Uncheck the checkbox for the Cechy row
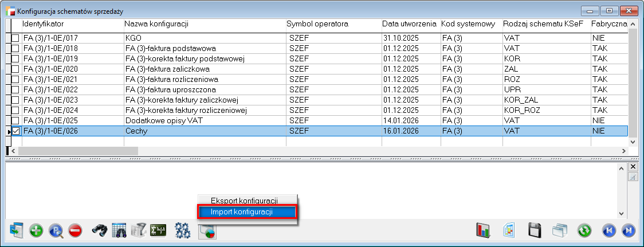The image size is (644, 247). point(15,131)
